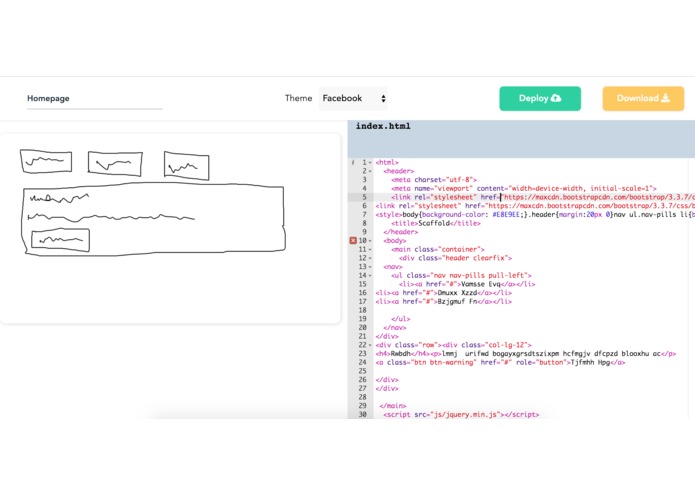
Task: Click the viewport meta line 4 code
Action: pyautogui.click(x=524, y=189)
